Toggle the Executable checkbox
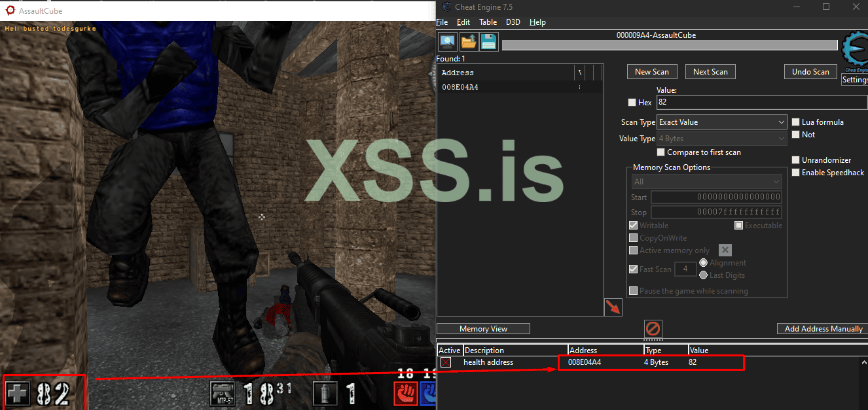This screenshot has width=868, height=410. point(738,226)
